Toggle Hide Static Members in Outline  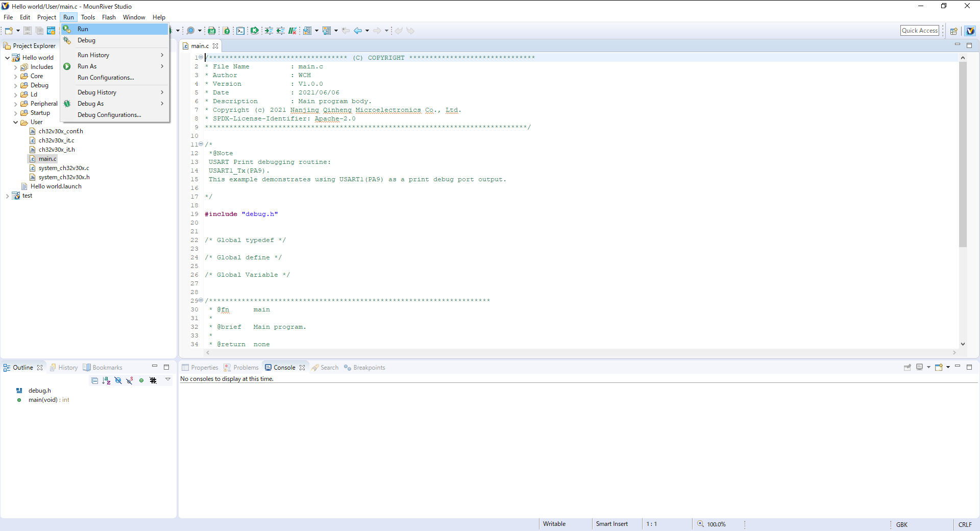pyautogui.click(x=130, y=380)
